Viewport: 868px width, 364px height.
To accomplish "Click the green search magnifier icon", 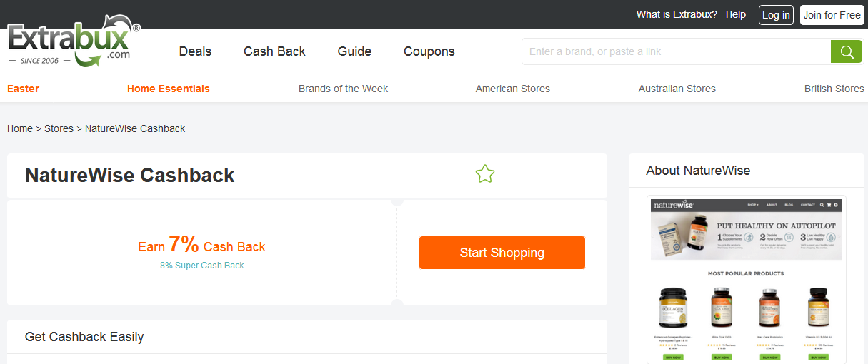I will (847, 51).
